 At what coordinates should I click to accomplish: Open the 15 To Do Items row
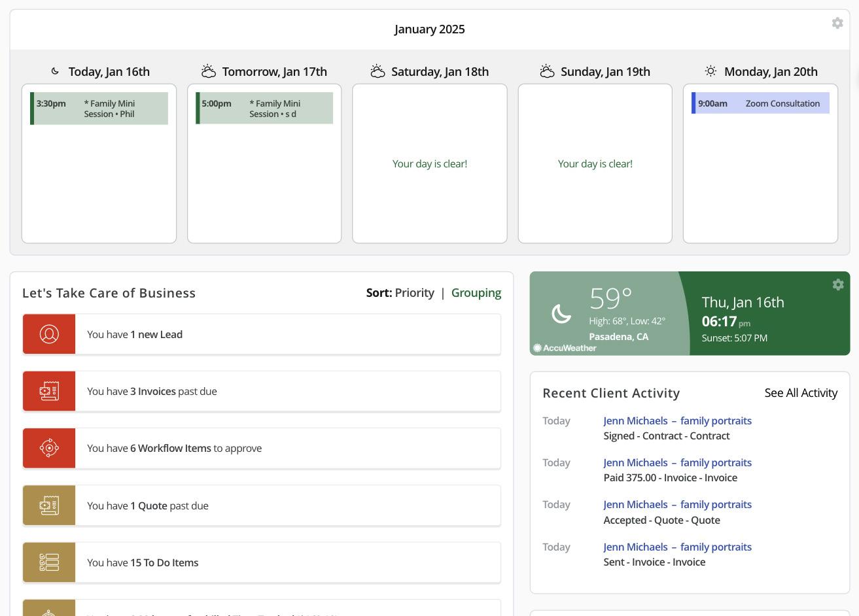click(x=288, y=562)
